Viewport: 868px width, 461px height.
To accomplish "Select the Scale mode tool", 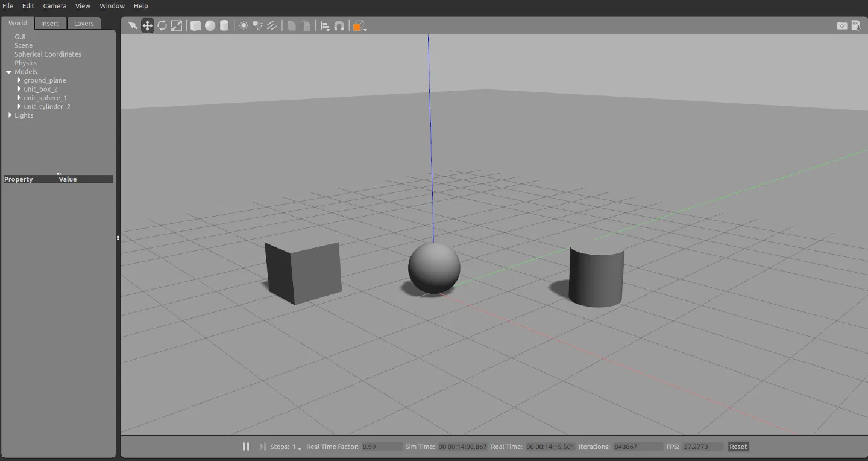I will click(x=176, y=25).
